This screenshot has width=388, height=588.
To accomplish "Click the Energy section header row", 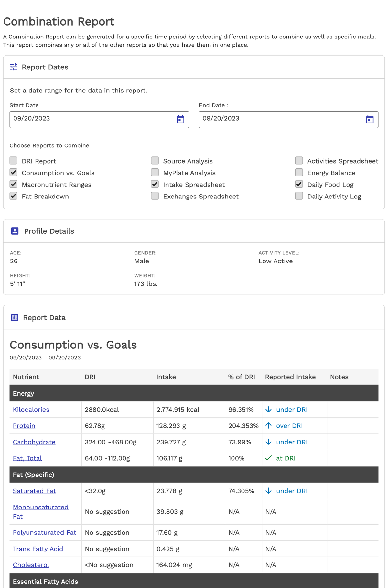I will click(194, 393).
